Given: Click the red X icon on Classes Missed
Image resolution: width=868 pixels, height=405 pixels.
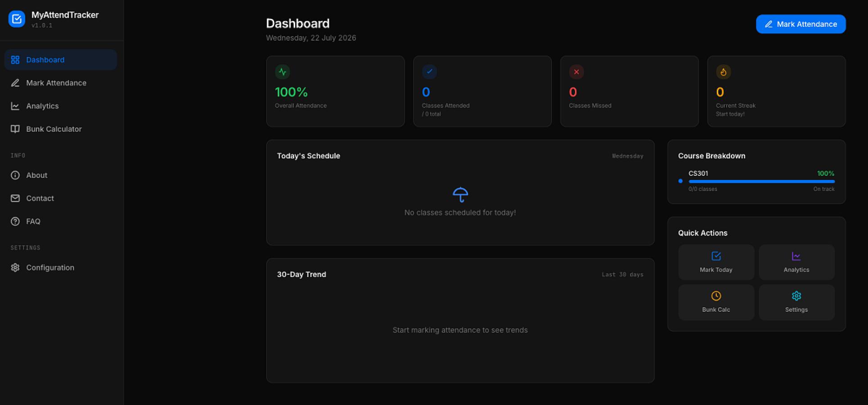Looking at the screenshot, I should point(576,72).
